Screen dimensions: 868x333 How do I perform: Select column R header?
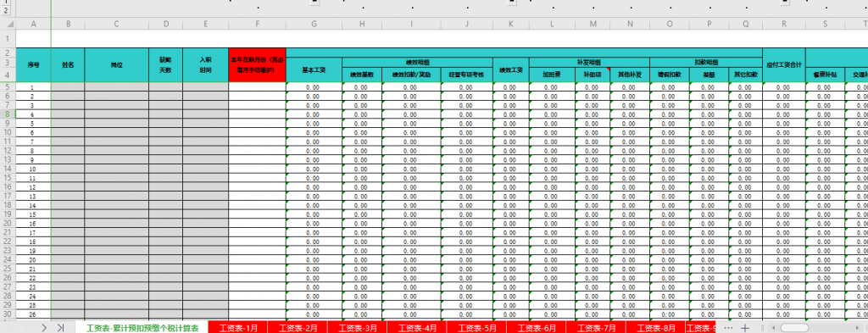click(x=784, y=23)
